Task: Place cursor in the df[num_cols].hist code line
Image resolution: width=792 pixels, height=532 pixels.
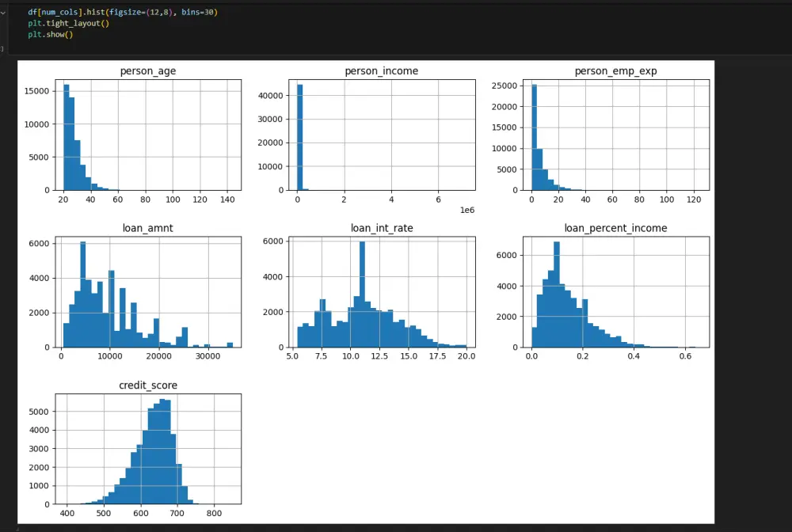Action: point(123,12)
